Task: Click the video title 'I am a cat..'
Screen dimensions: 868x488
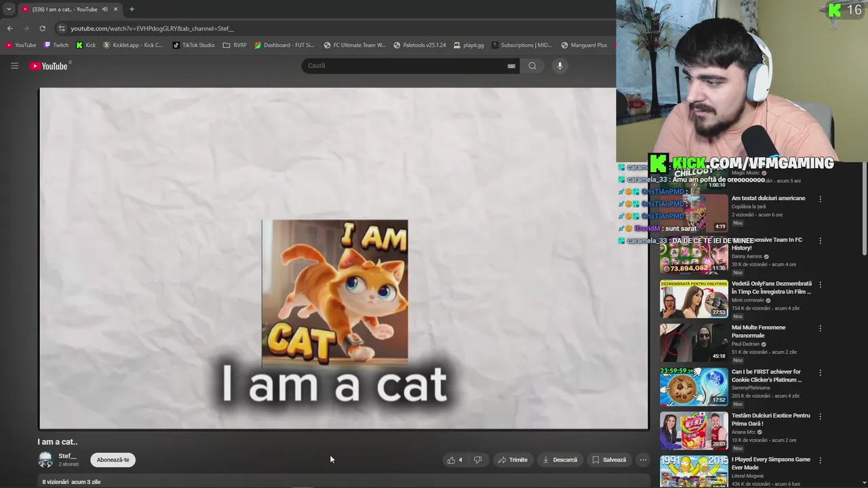Action: (58, 442)
